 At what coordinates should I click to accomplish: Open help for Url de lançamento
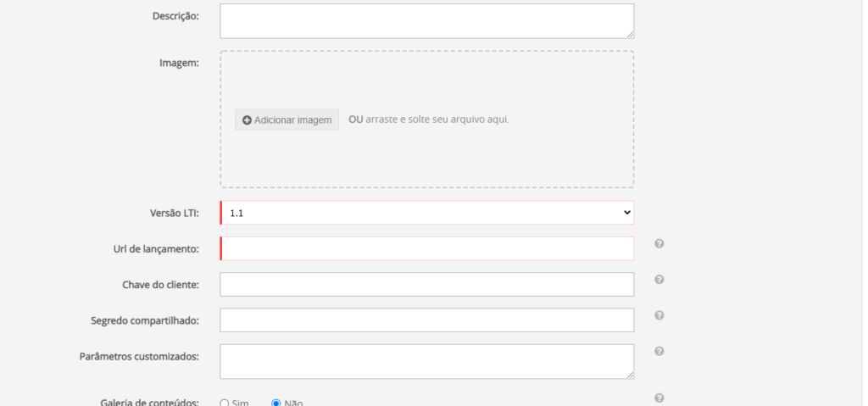pos(659,244)
